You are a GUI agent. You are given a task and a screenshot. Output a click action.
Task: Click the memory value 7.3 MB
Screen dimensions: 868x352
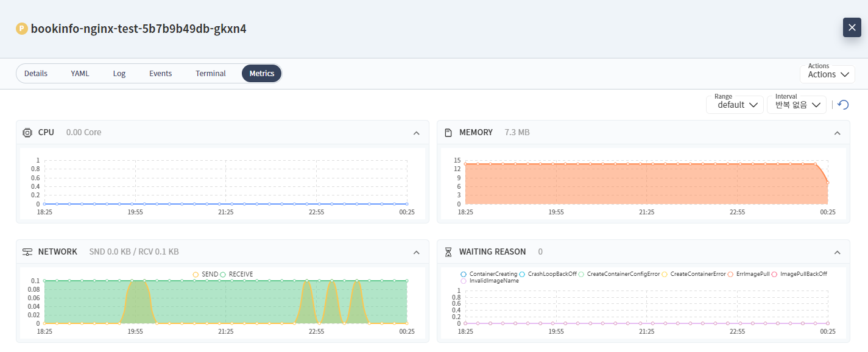pos(517,132)
